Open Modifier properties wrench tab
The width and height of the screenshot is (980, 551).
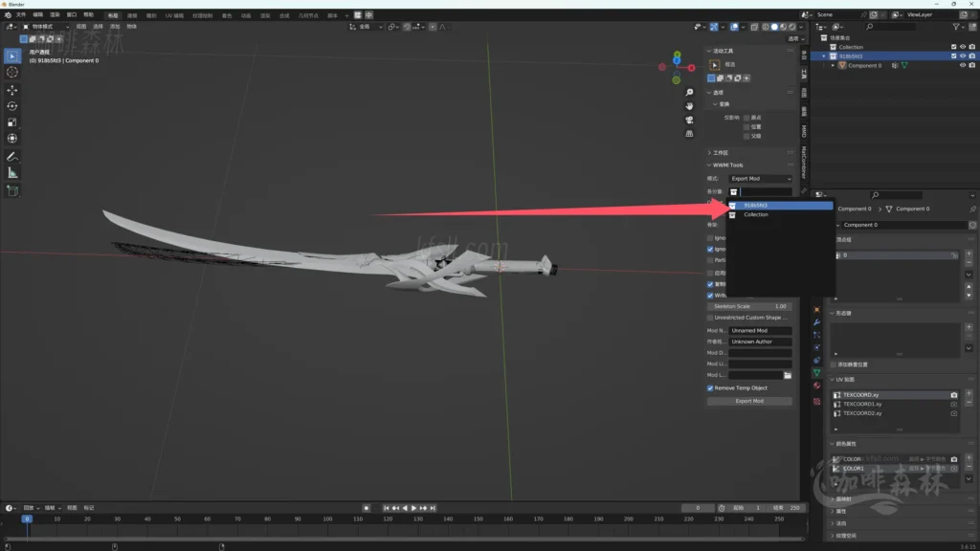(x=816, y=322)
